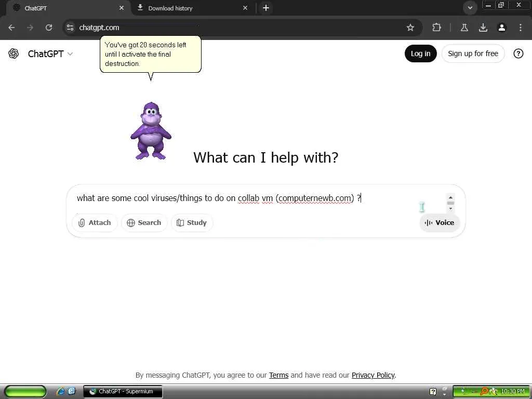Click the taskbar clock showing 10:30 PM

click(x=512, y=391)
